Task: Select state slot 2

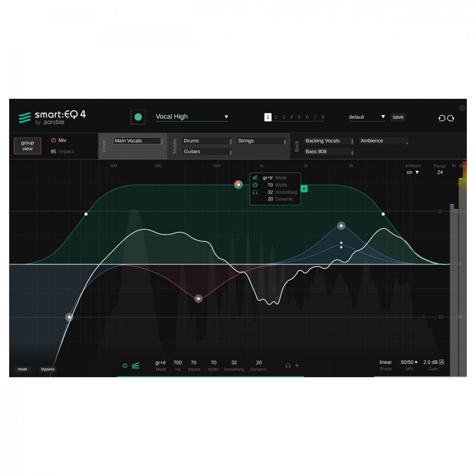Action: (276, 117)
